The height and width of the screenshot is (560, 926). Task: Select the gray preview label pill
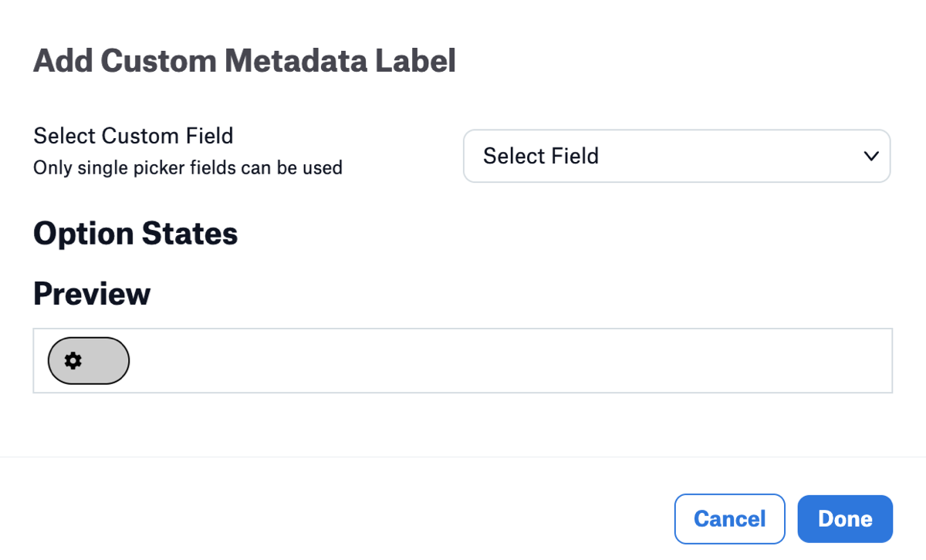(89, 360)
